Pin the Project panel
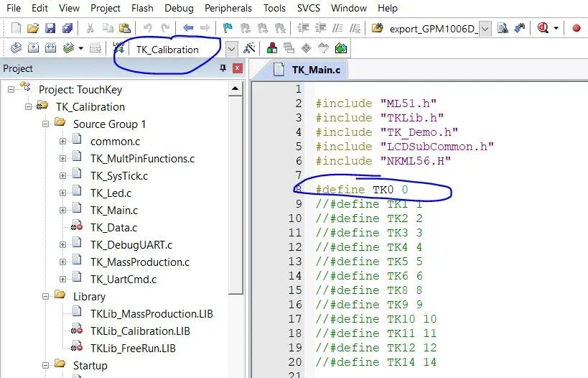 pos(223,68)
